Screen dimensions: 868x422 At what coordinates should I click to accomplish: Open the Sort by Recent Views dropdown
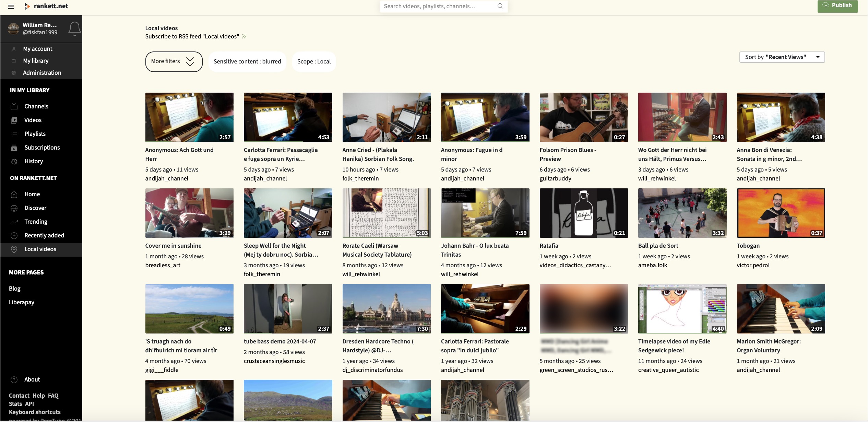point(782,57)
